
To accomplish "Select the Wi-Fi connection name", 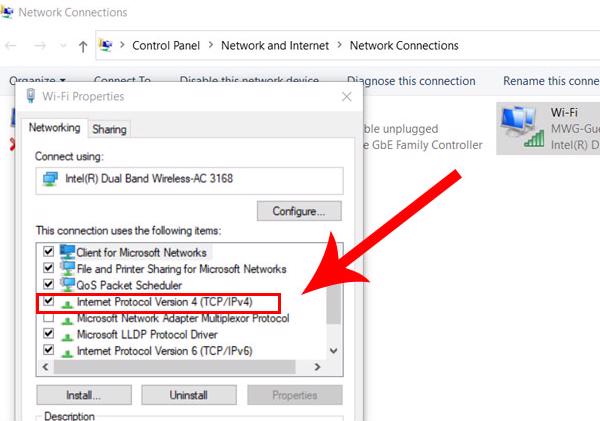I will click(564, 113).
